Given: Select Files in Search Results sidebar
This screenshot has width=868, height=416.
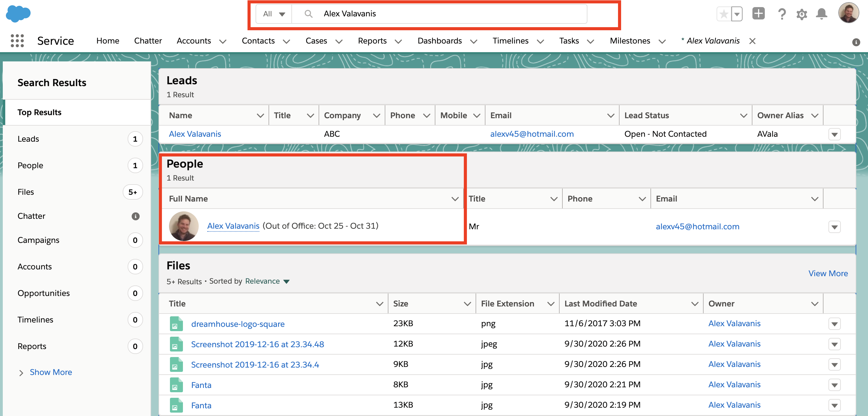Looking at the screenshot, I should click(x=26, y=192).
